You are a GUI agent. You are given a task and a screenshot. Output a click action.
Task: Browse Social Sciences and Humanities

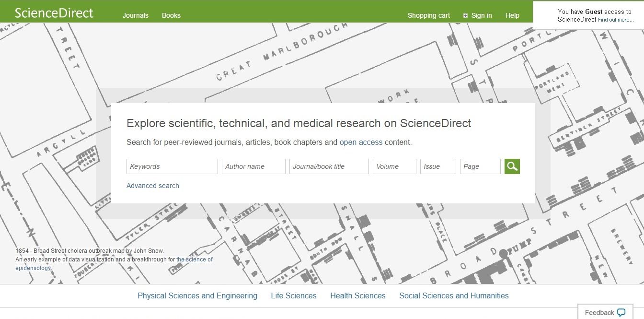click(x=454, y=295)
